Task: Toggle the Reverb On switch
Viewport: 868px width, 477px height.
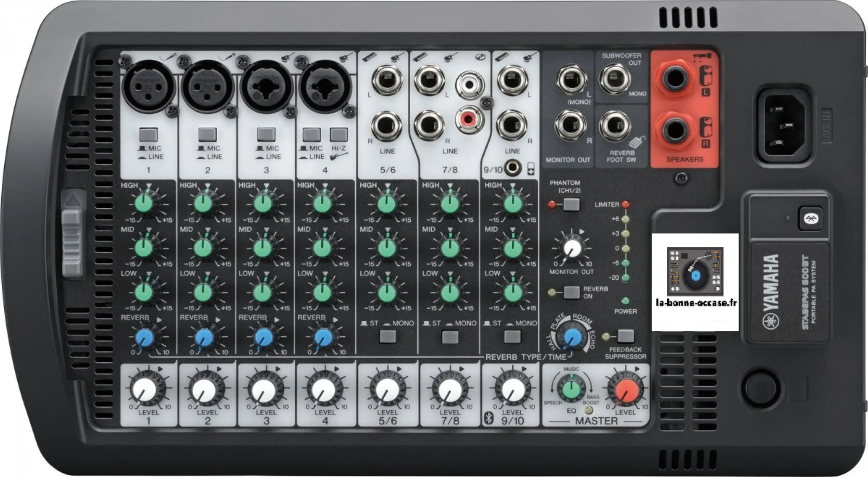Action: click(571, 292)
